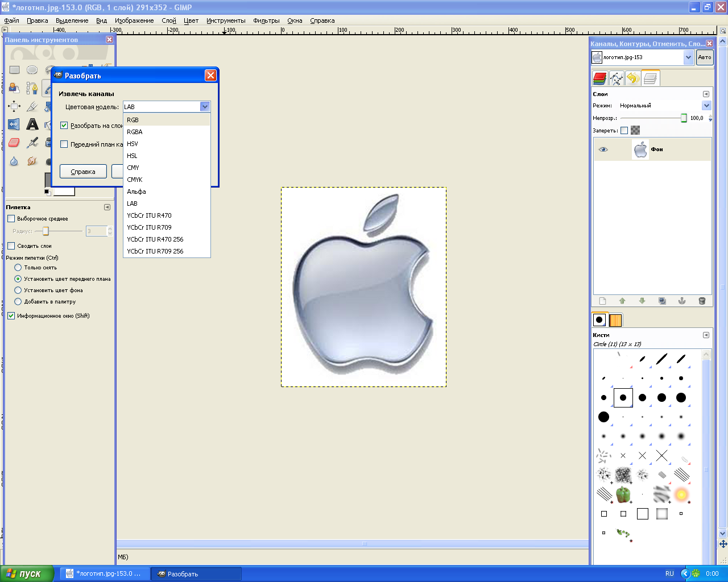Screen dimensions: 728x582
Task: Select the Ellipse Select tool
Action: click(x=32, y=70)
